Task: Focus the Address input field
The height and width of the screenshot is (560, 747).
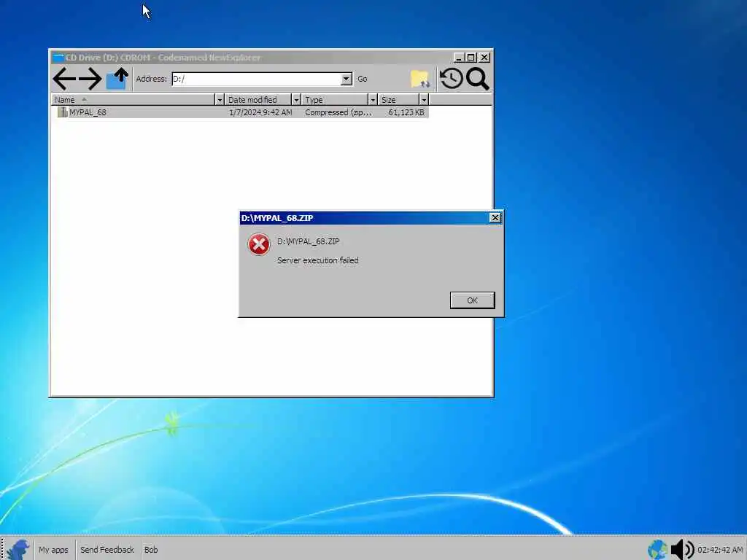Action: point(256,79)
